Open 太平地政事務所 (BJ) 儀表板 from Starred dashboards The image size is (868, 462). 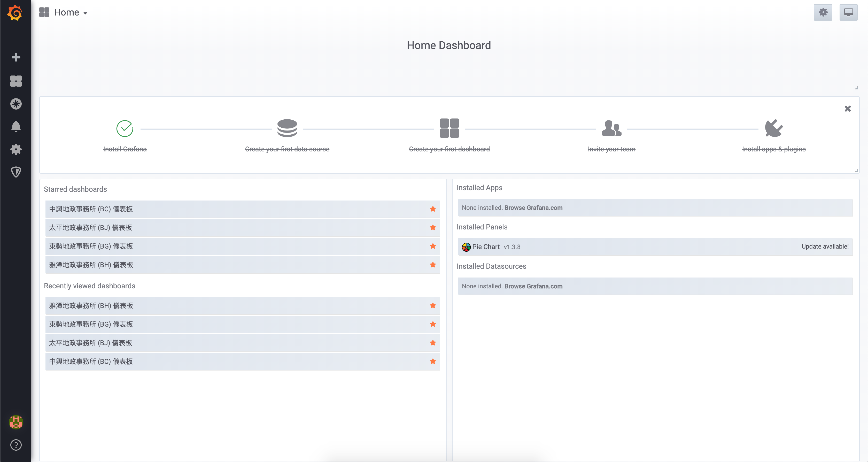(x=243, y=227)
